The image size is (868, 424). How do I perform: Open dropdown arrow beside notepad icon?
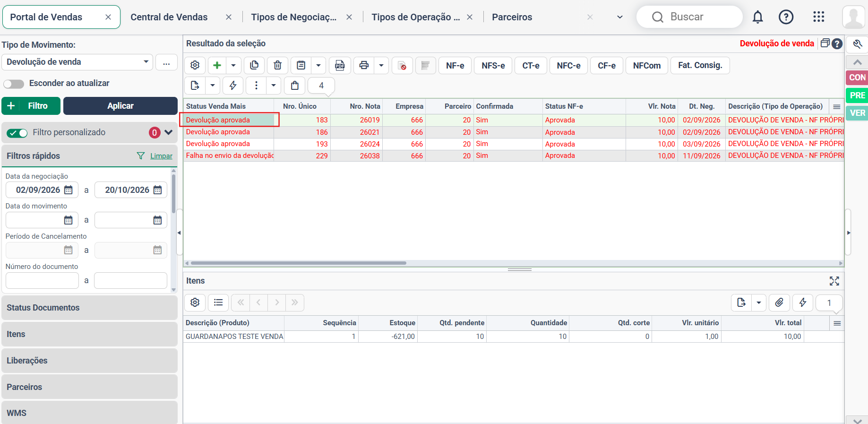tap(318, 65)
